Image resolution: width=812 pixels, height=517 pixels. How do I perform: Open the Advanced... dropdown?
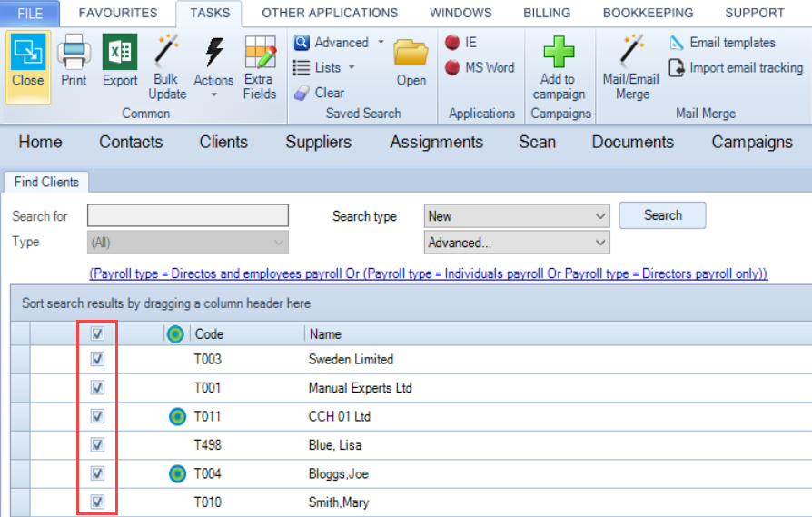pos(517,243)
